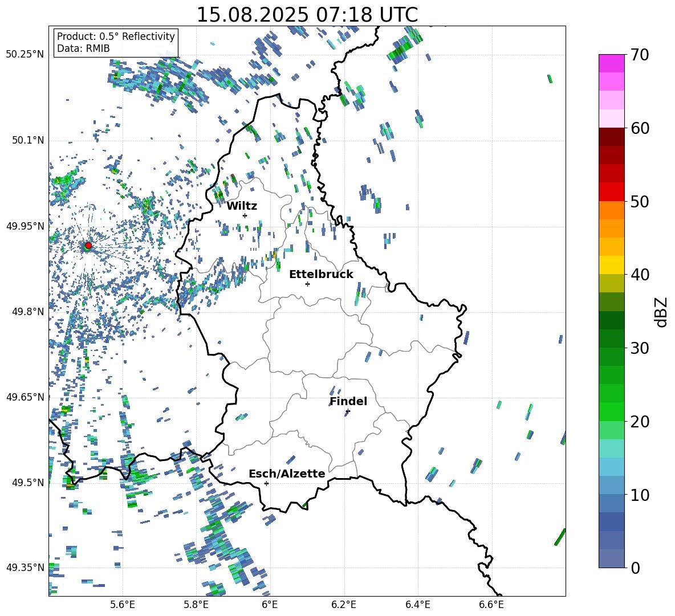Click the 49.95°N latitude label
675x616 pixels.
25,226
